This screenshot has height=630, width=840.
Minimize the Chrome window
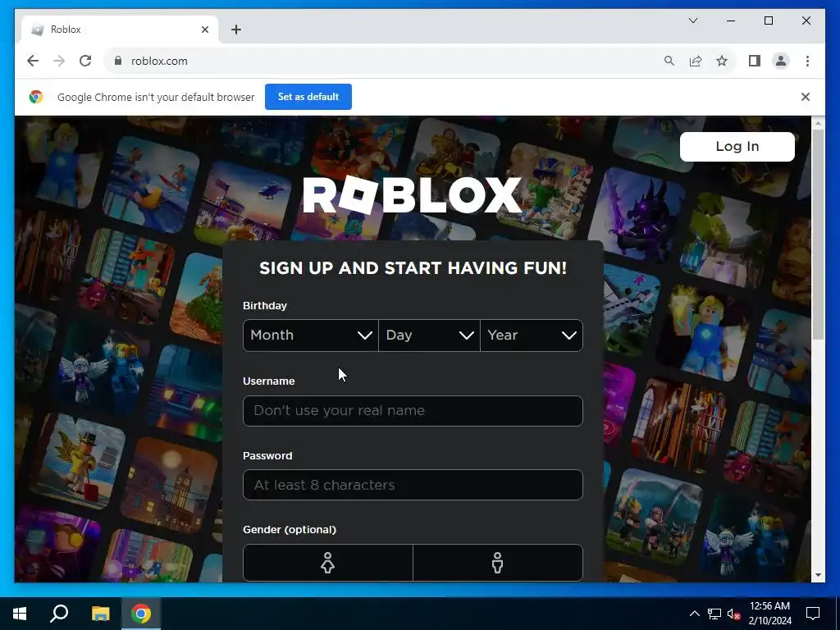[731, 21]
